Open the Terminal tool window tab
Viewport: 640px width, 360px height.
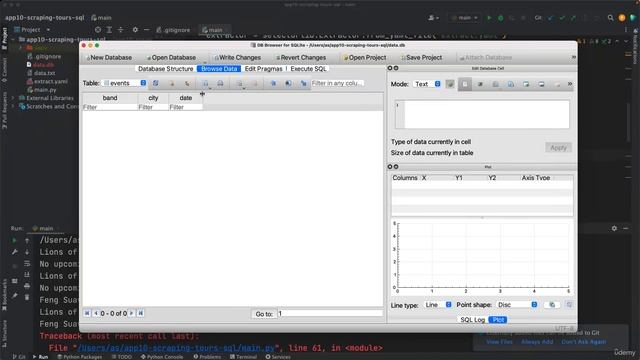tap(243, 357)
